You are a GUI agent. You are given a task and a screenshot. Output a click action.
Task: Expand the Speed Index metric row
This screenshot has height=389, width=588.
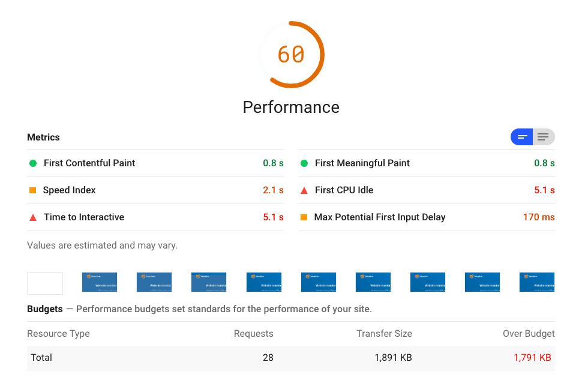point(155,190)
